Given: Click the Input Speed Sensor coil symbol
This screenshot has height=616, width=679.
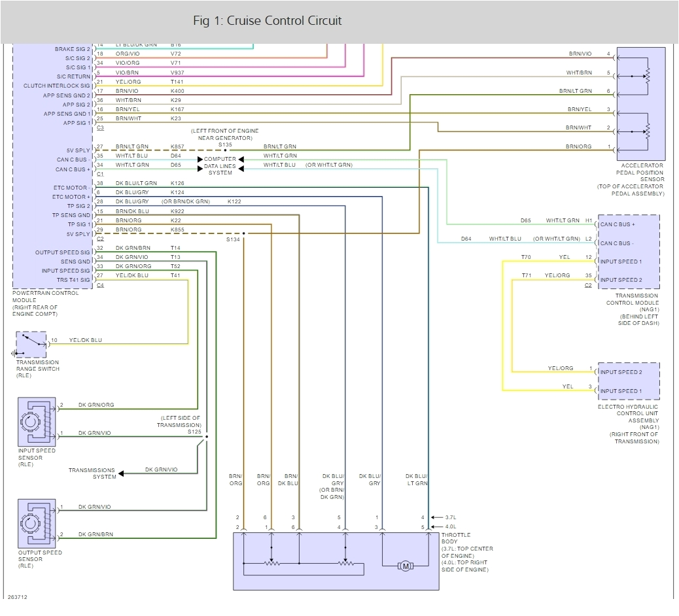Looking at the screenshot, I should [x=31, y=422].
